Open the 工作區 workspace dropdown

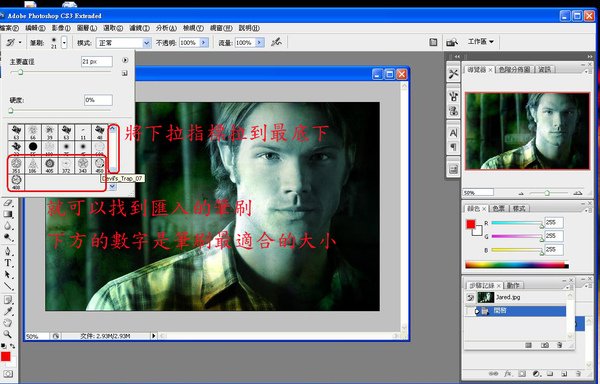point(481,41)
